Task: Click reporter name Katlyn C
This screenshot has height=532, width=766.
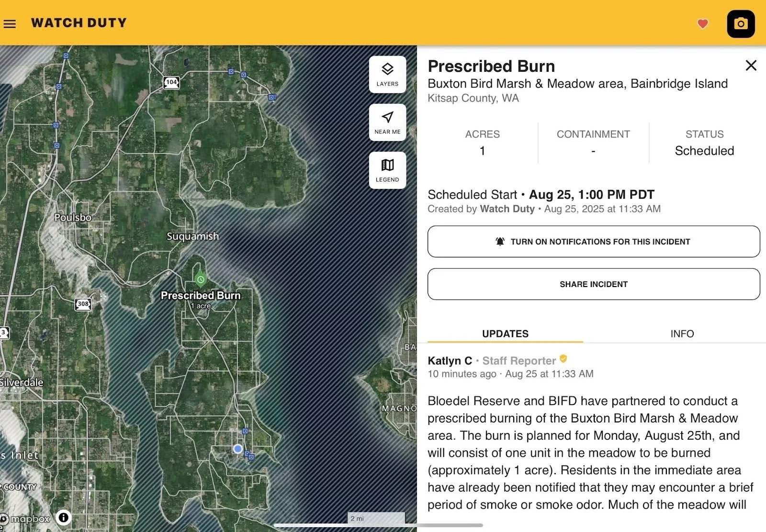Action: pyautogui.click(x=450, y=361)
